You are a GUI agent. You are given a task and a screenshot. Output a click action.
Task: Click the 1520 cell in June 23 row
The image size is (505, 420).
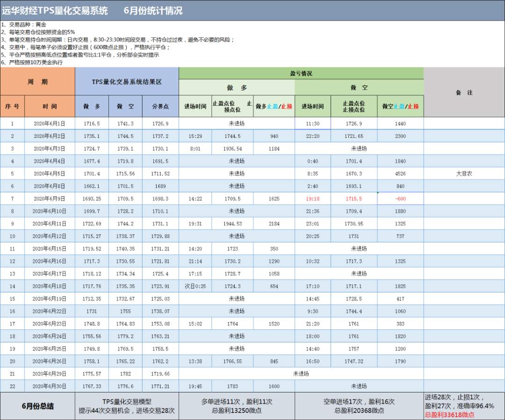(x=274, y=324)
